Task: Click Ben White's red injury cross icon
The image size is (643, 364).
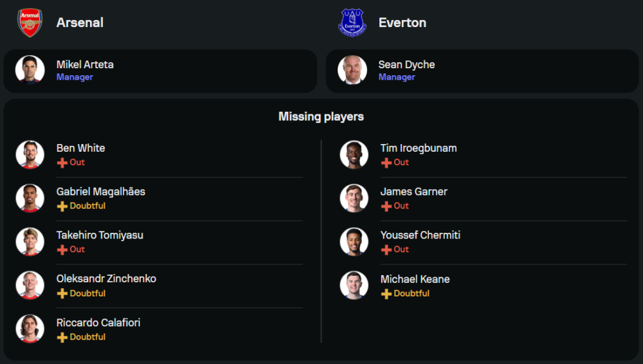Action: click(62, 163)
